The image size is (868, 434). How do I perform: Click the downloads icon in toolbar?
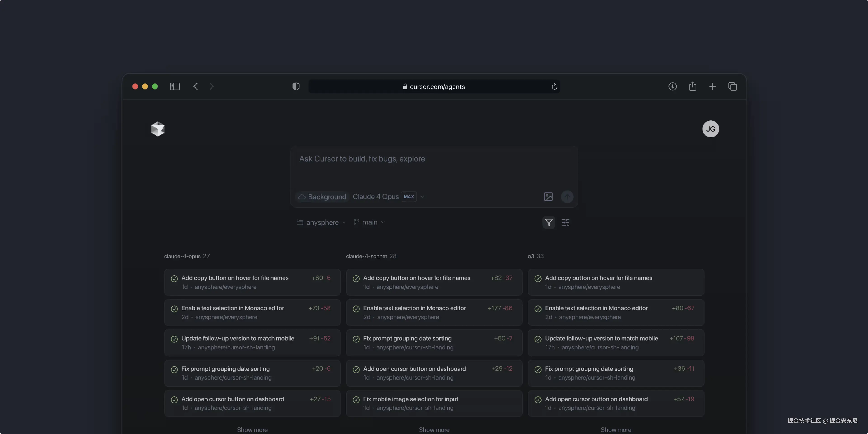pos(672,87)
